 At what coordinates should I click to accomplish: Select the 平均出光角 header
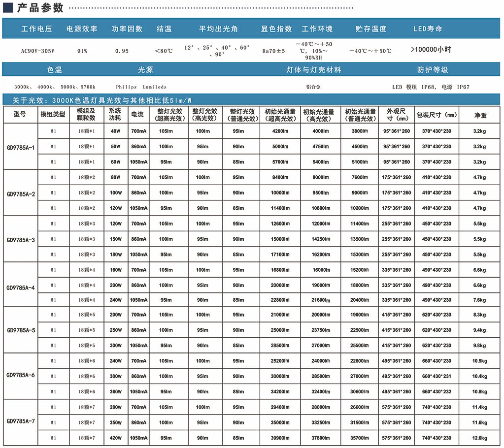219,29
